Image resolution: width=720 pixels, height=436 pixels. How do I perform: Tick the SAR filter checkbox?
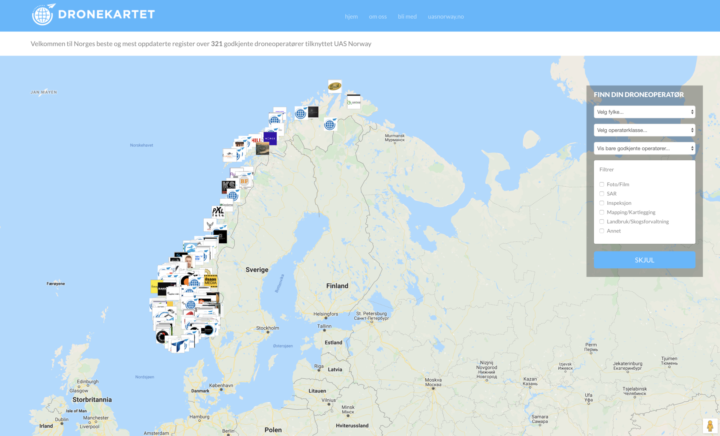pyautogui.click(x=601, y=193)
